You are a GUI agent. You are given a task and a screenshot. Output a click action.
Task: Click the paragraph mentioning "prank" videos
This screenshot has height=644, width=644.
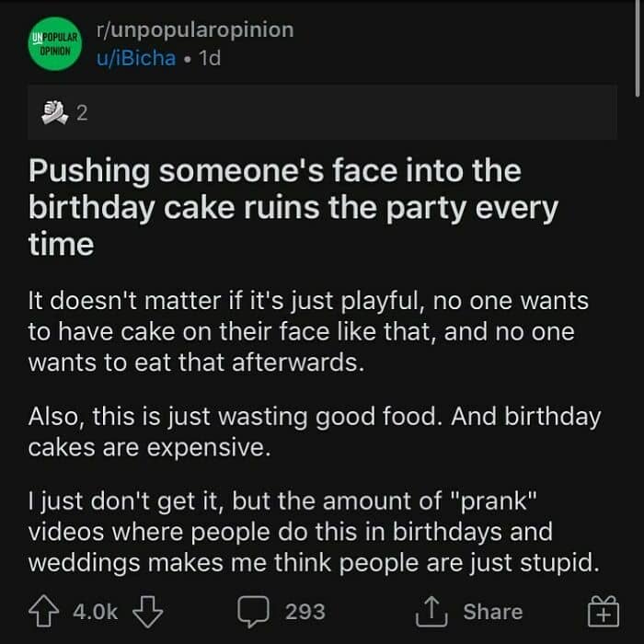313,533
